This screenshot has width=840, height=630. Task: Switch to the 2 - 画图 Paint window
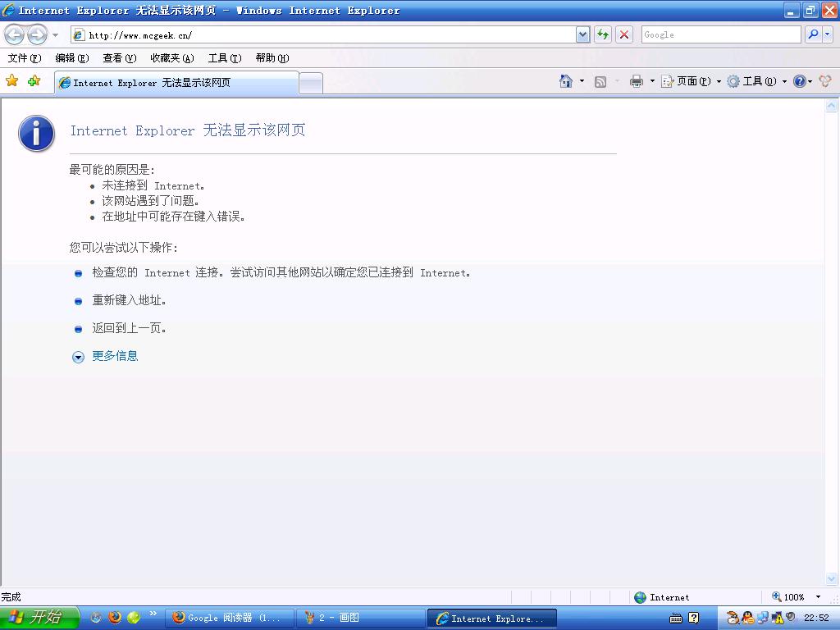(x=361, y=619)
